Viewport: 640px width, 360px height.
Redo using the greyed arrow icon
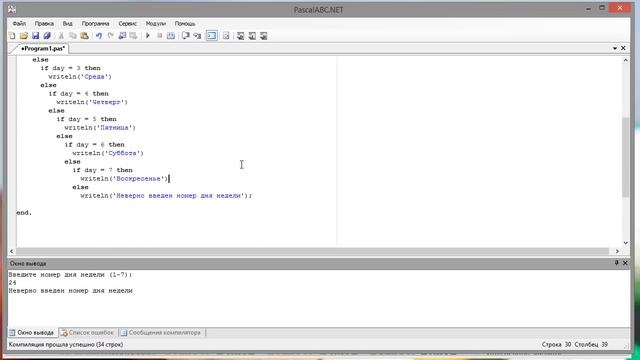(x=110, y=36)
